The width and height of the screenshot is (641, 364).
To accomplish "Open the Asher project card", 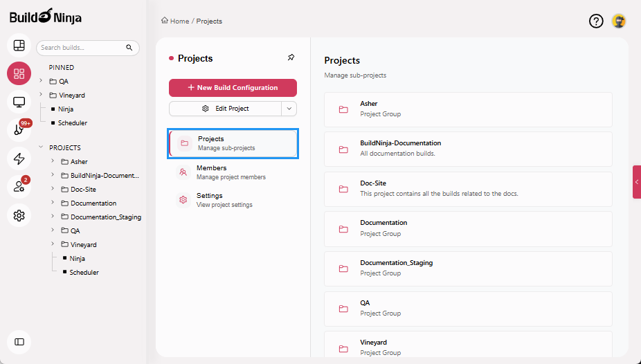I will click(468, 109).
